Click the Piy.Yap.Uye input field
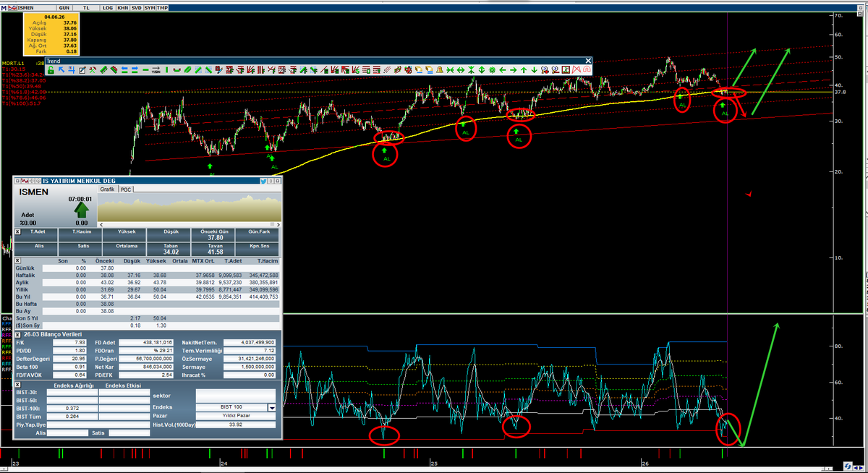The height and width of the screenshot is (473, 868). pyautogui.click(x=98, y=425)
